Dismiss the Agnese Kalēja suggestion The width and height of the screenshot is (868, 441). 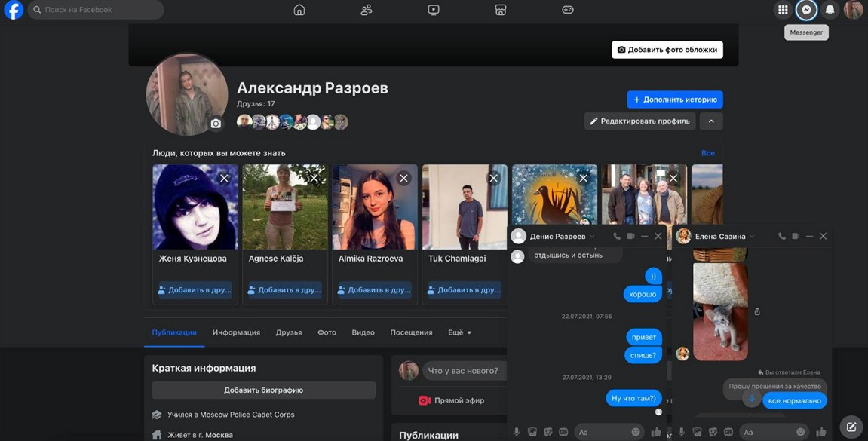pyautogui.click(x=314, y=178)
